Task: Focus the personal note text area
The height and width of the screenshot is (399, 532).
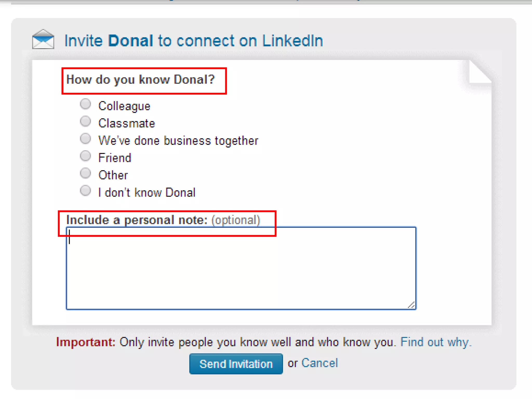Action: (241, 270)
